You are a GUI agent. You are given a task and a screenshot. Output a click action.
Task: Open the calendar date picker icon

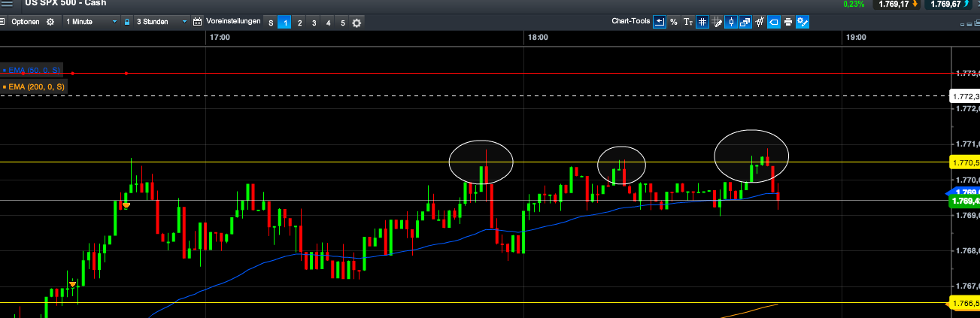tap(198, 22)
